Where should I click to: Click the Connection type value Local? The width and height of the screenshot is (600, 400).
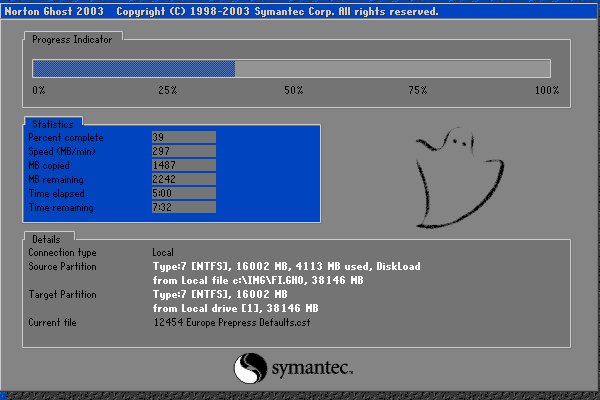pyautogui.click(x=163, y=252)
